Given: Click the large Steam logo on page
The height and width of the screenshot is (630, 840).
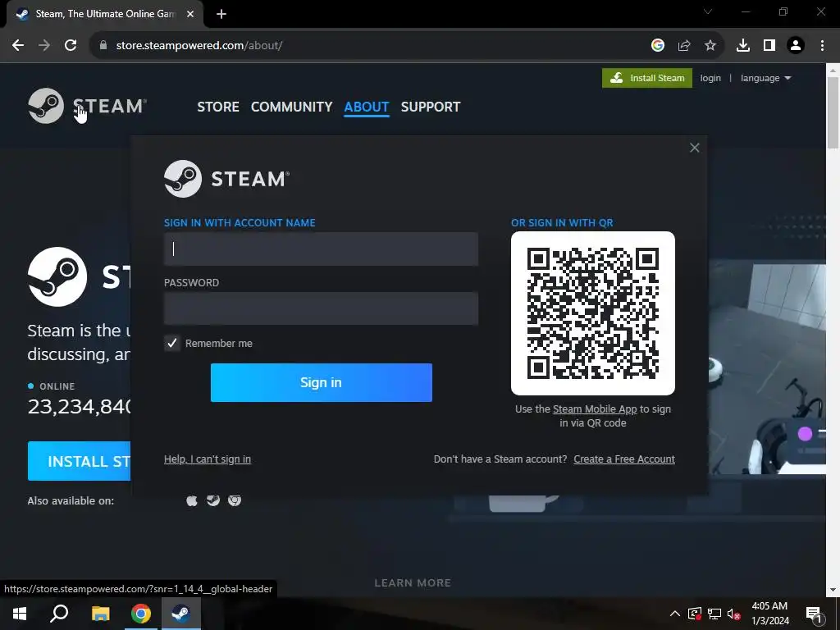Looking at the screenshot, I should [x=57, y=277].
